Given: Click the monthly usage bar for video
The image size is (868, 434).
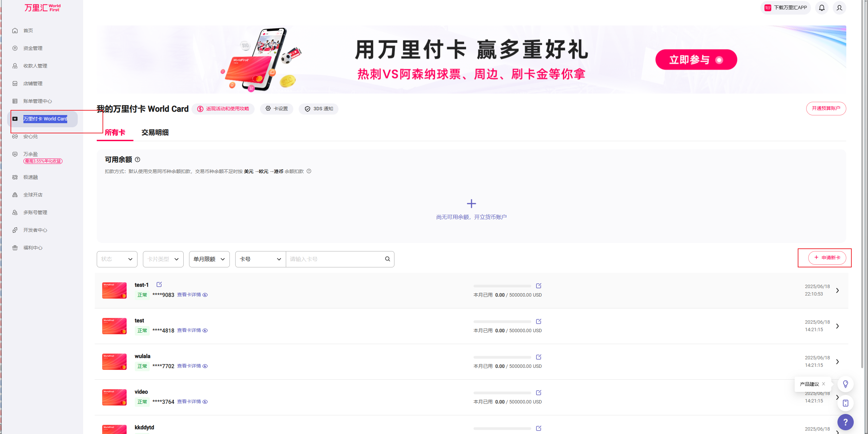Looking at the screenshot, I should coord(502,393).
